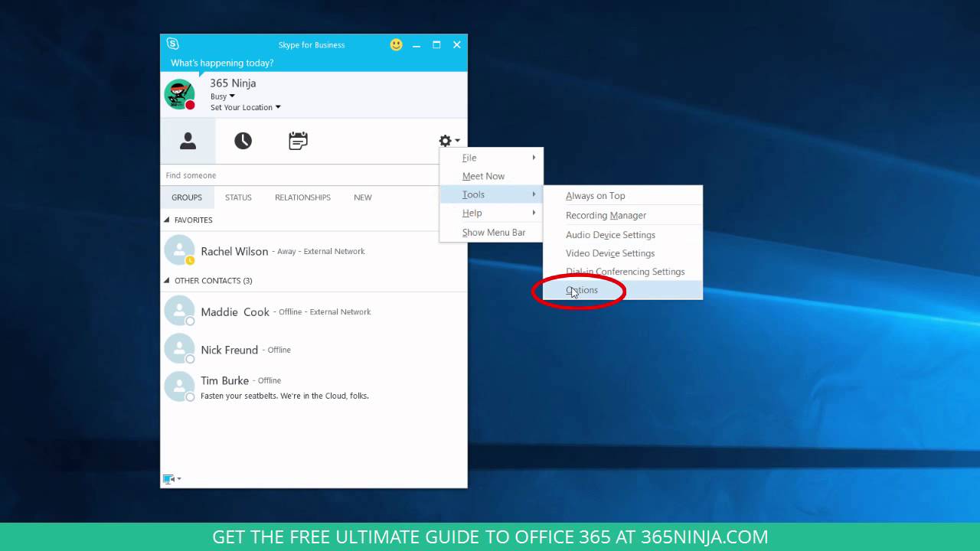Choose Show Menu Bar
This screenshot has width=980, height=551.
click(x=492, y=232)
